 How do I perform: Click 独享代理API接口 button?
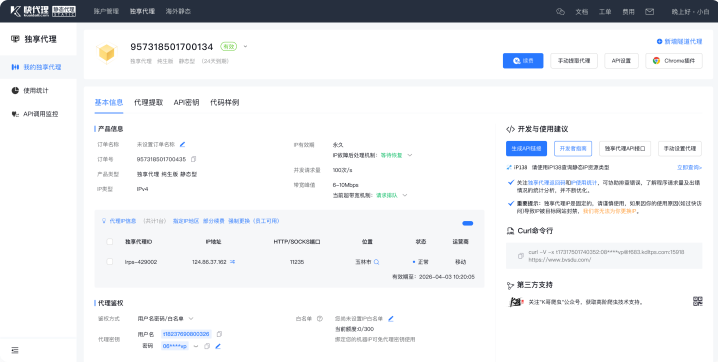625,149
